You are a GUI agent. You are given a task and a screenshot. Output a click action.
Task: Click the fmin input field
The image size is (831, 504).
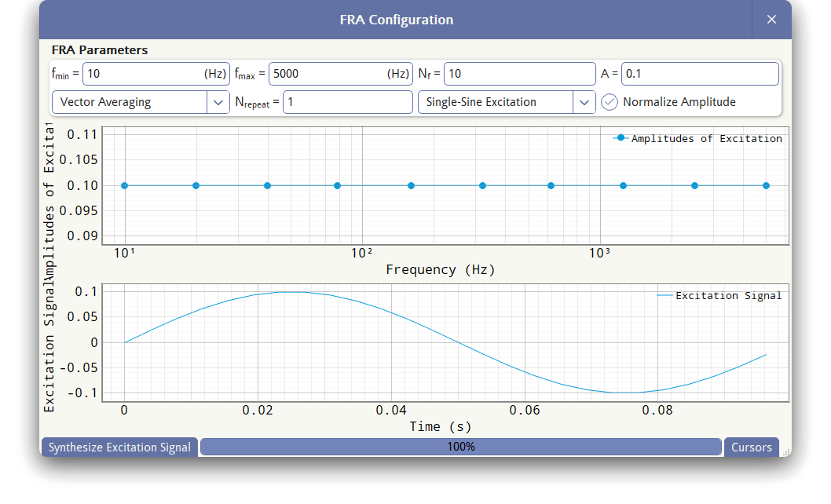click(156, 74)
